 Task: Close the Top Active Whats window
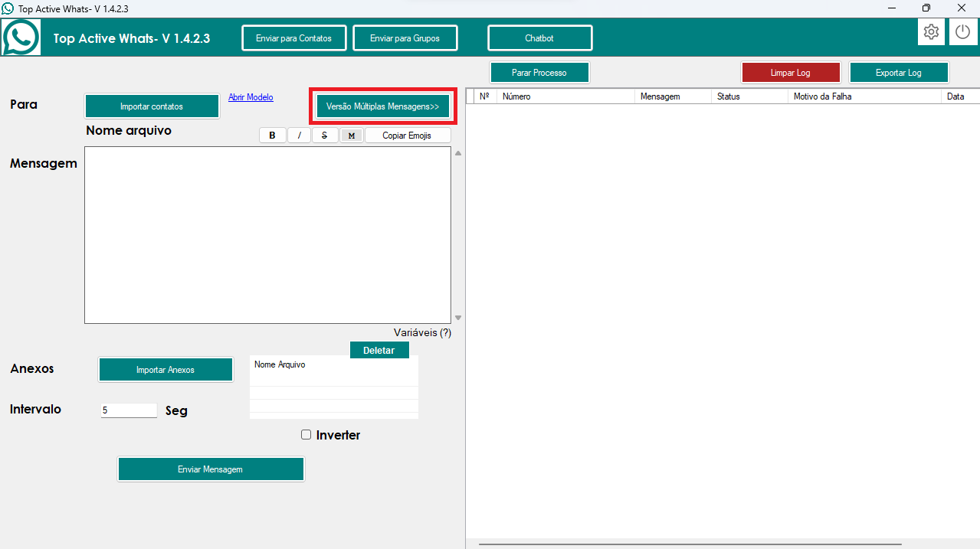962,8
